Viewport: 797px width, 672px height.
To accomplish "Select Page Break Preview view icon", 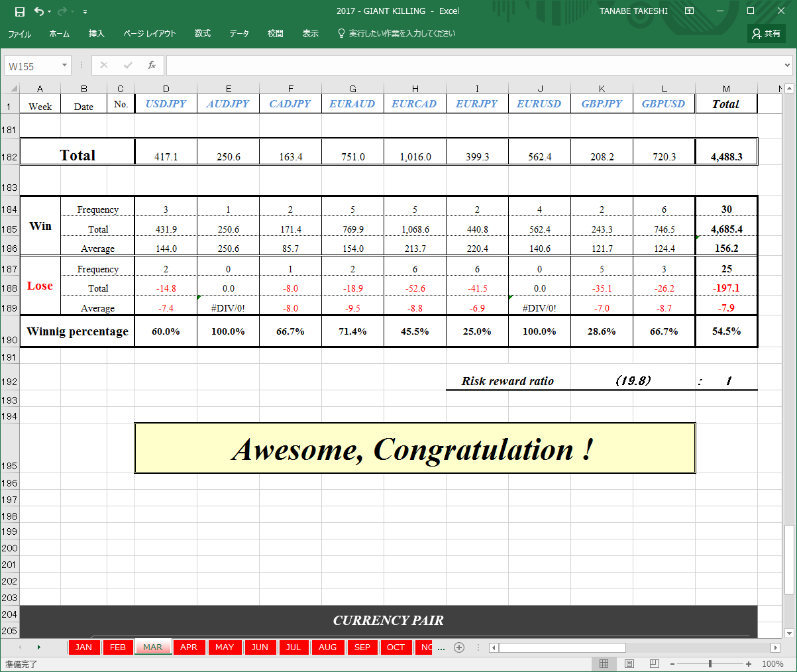I will coord(654,663).
